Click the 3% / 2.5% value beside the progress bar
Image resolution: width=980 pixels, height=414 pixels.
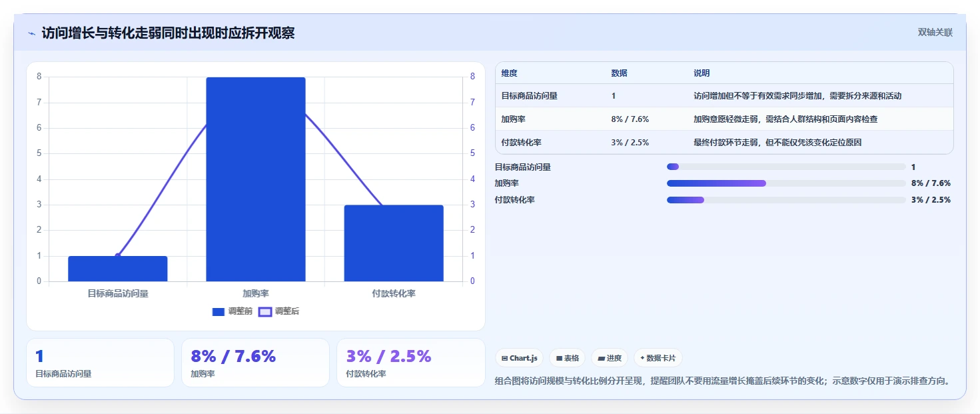931,199
